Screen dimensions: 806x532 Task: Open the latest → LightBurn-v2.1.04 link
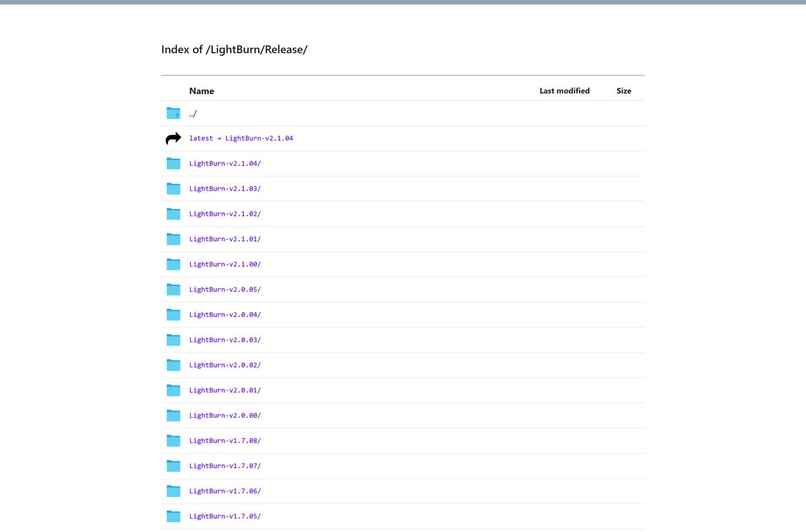coord(241,138)
